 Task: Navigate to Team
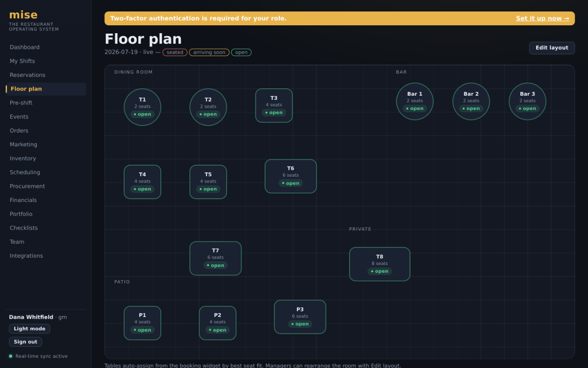pos(46,242)
